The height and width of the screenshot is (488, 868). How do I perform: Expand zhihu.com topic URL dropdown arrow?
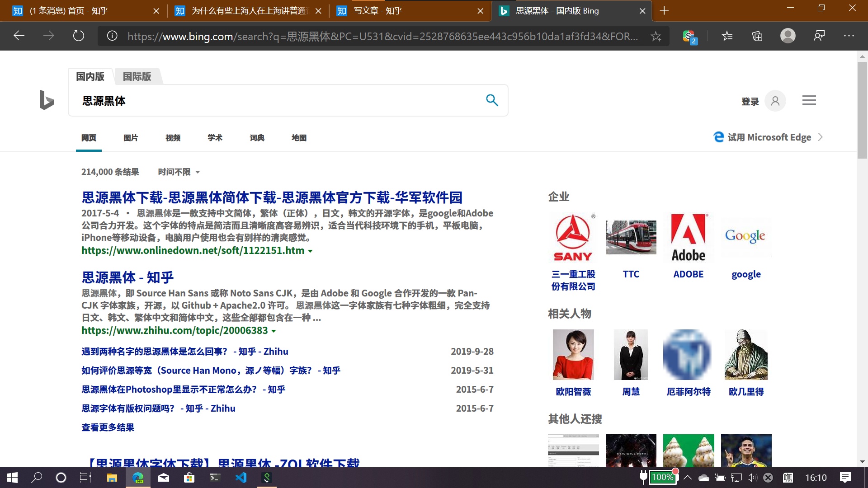pyautogui.click(x=274, y=331)
